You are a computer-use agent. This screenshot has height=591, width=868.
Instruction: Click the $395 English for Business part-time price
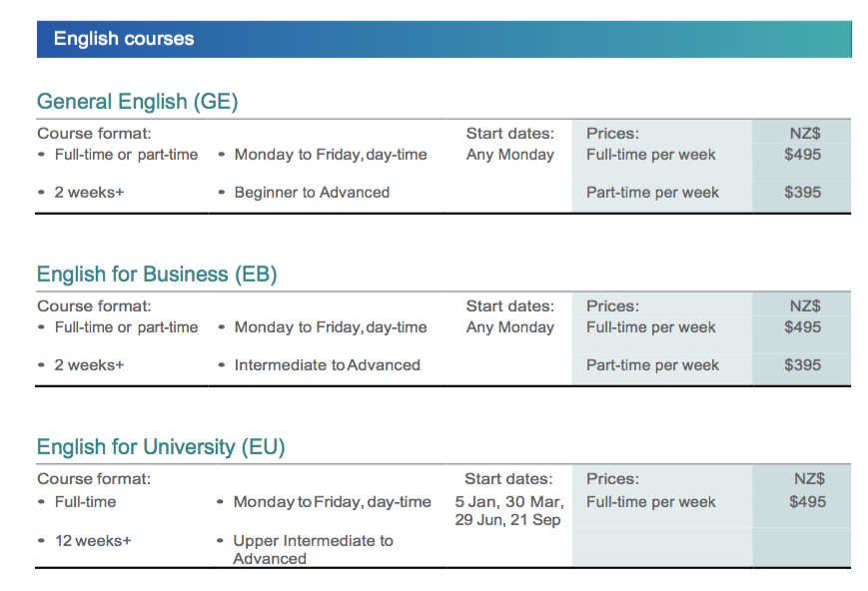pos(803,365)
